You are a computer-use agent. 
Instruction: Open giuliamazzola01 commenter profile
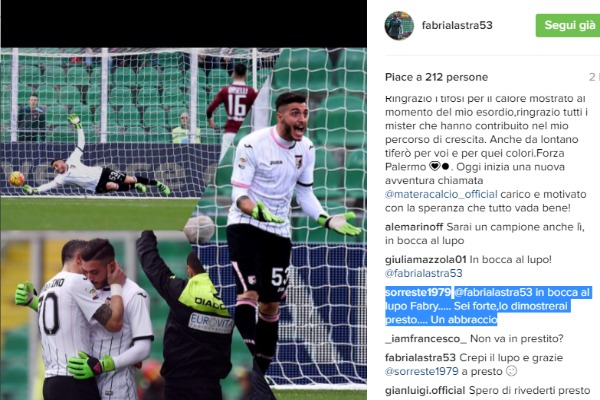pyautogui.click(x=426, y=260)
